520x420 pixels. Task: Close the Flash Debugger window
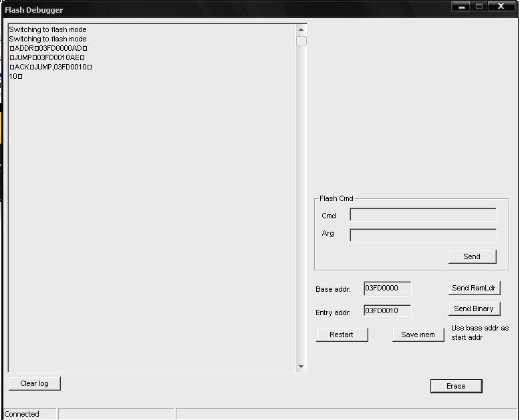coord(501,7)
